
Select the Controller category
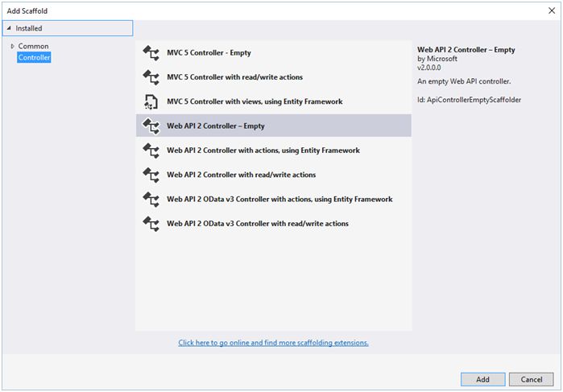[x=34, y=57]
